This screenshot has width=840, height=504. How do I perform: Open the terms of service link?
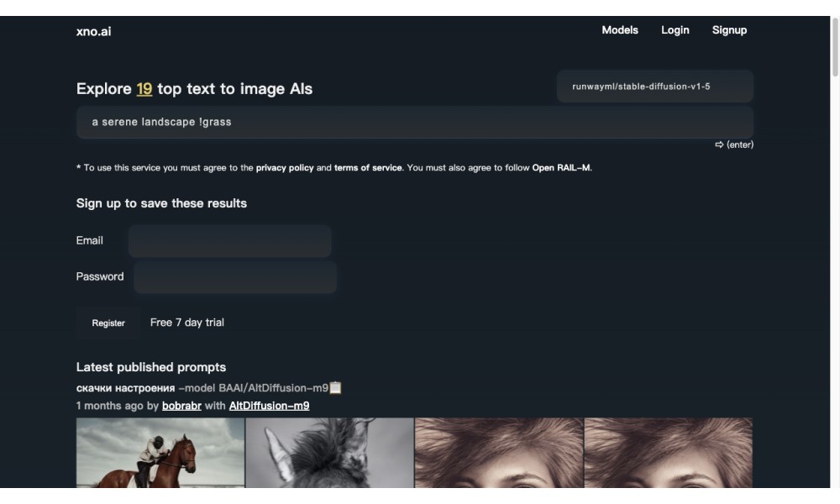pos(368,168)
